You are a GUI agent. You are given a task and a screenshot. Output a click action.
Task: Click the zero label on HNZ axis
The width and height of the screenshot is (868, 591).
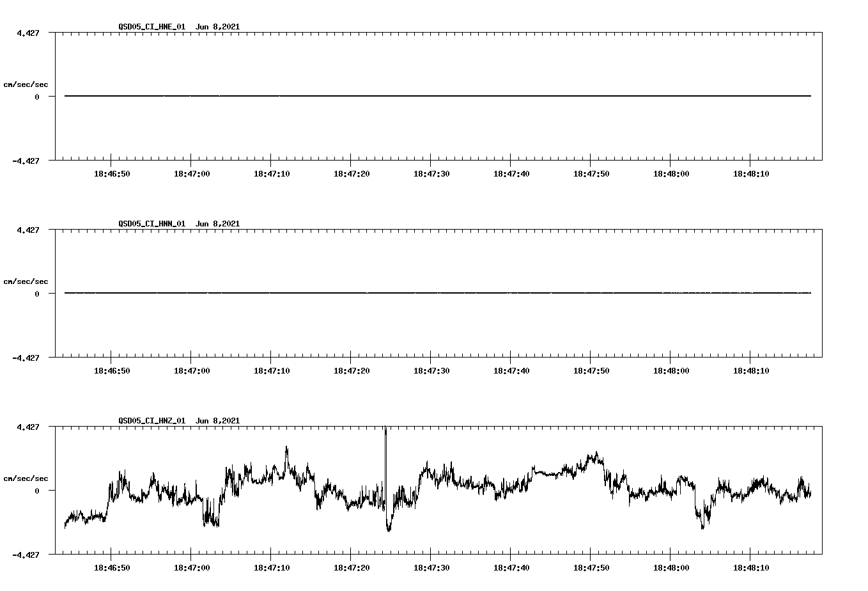(x=37, y=491)
